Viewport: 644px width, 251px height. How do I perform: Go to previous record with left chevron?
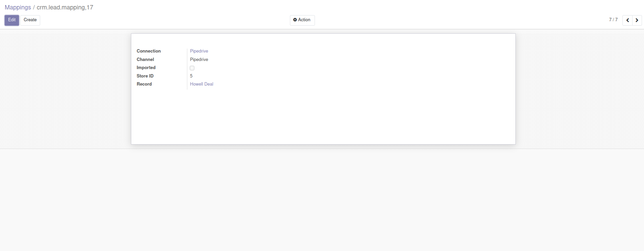click(627, 20)
